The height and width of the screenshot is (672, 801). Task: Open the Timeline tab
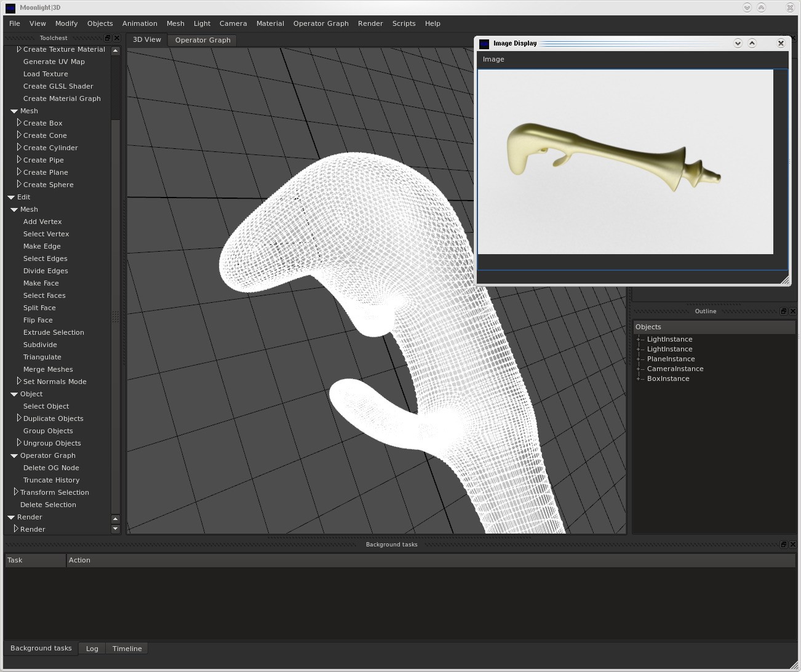tap(127, 649)
